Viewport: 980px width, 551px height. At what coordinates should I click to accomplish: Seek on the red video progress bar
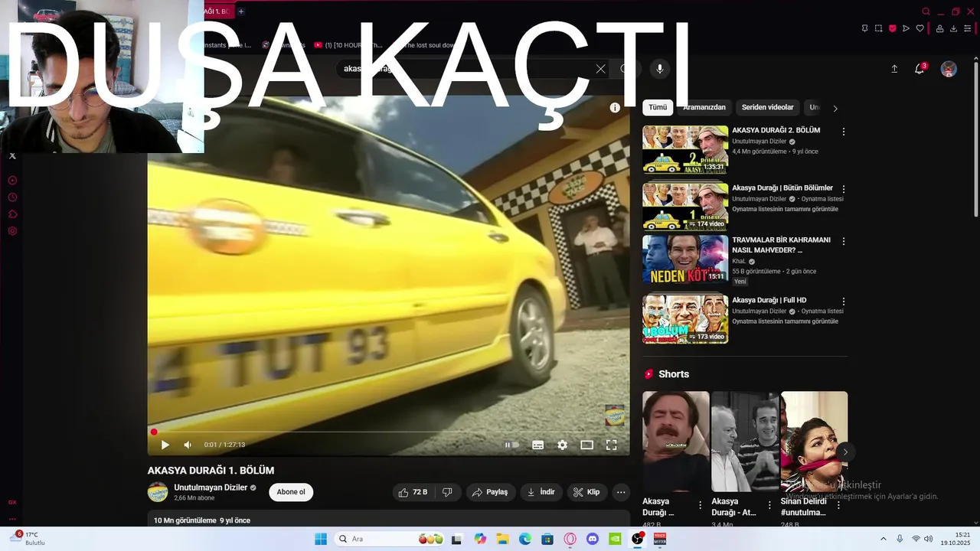pyautogui.click(x=389, y=432)
